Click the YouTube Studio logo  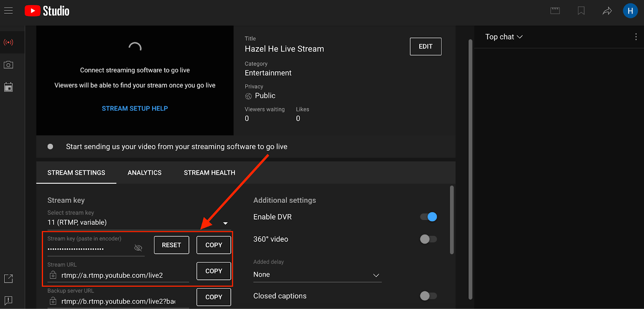[x=47, y=11]
